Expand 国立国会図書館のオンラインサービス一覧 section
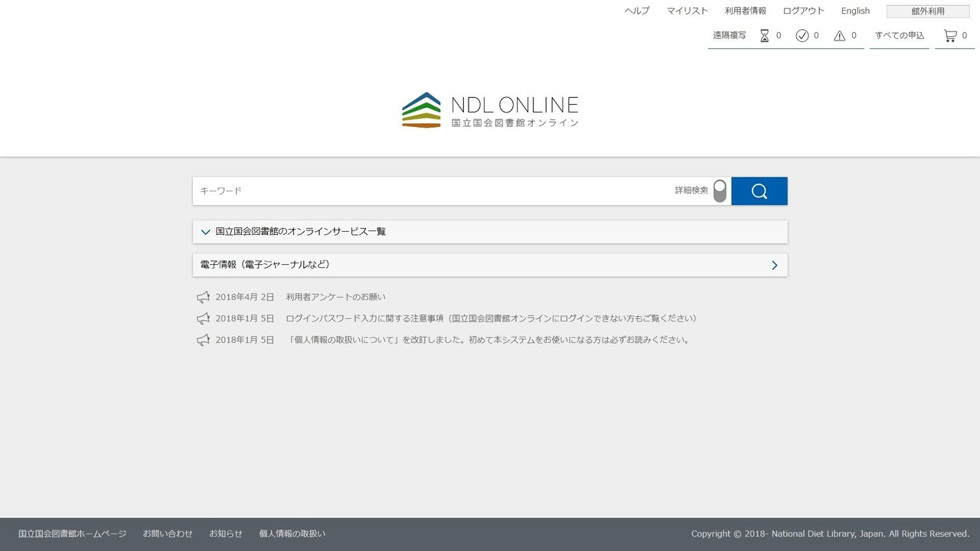 [x=490, y=232]
